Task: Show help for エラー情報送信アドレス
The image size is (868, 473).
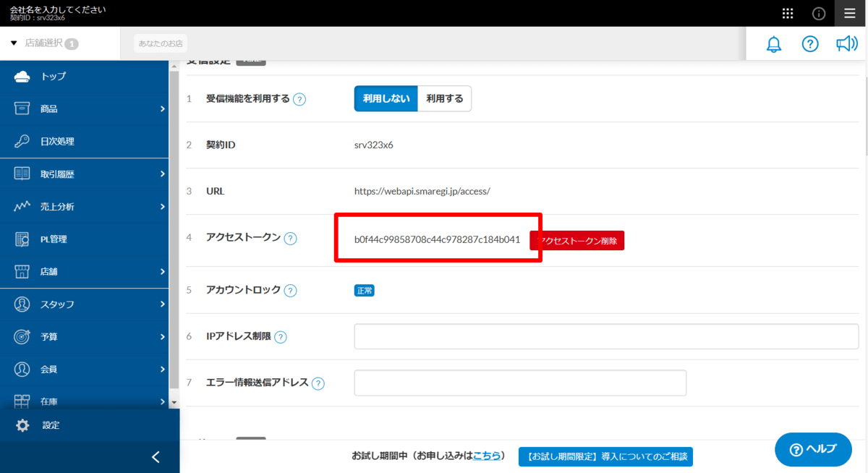Action: click(x=318, y=383)
